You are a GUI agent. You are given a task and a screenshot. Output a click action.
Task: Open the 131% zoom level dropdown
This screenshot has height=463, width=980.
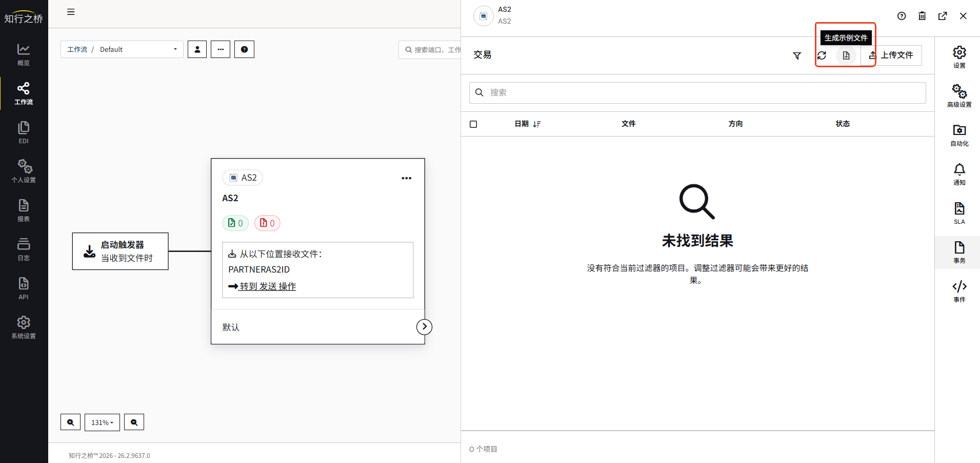tap(102, 422)
